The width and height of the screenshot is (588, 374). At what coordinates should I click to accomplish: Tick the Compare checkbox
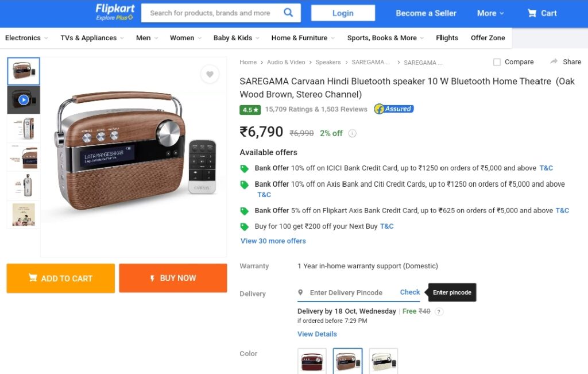[497, 62]
